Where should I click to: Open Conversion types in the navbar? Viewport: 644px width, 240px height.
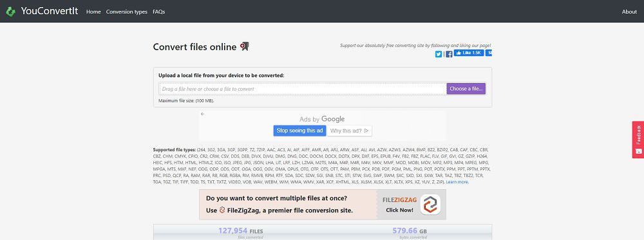click(126, 12)
